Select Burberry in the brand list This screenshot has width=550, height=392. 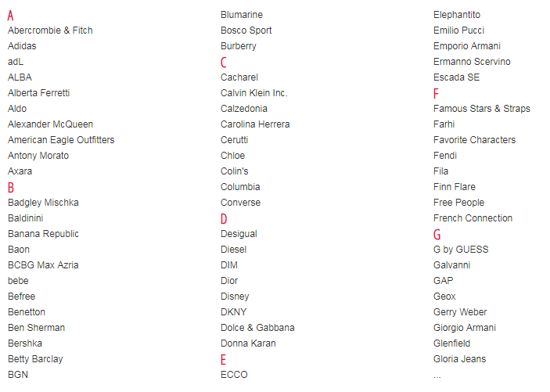tap(238, 46)
